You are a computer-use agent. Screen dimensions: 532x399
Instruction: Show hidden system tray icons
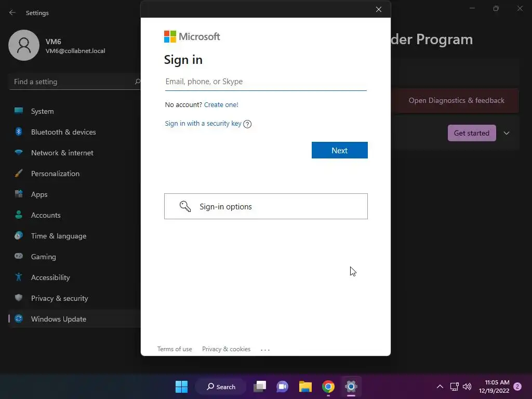(x=440, y=387)
